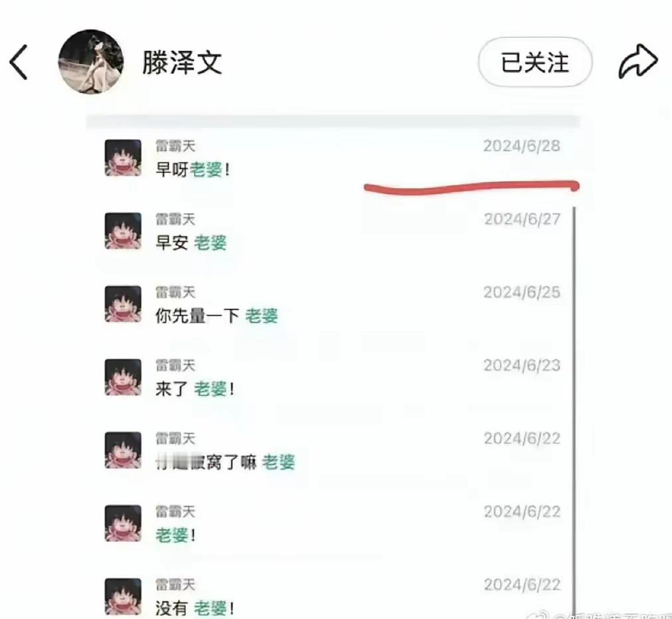672x619 pixels.
Task: Click the 2024/6/28 date label
Action: pos(521,146)
